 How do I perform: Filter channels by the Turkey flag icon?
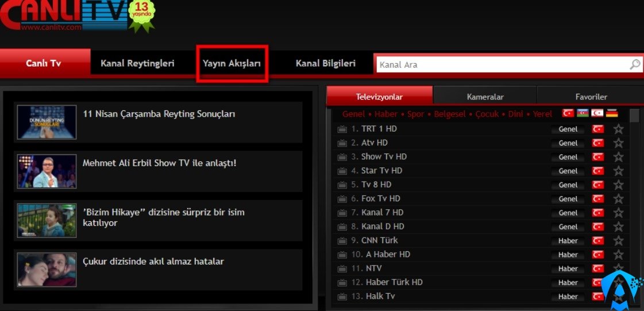pyautogui.click(x=568, y=113)
